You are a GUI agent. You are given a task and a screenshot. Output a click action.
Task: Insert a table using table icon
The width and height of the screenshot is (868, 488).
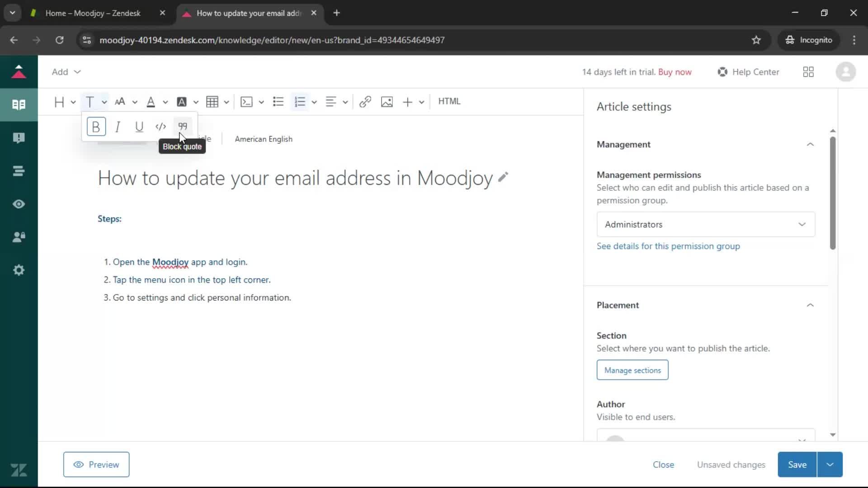click(212, 102)
